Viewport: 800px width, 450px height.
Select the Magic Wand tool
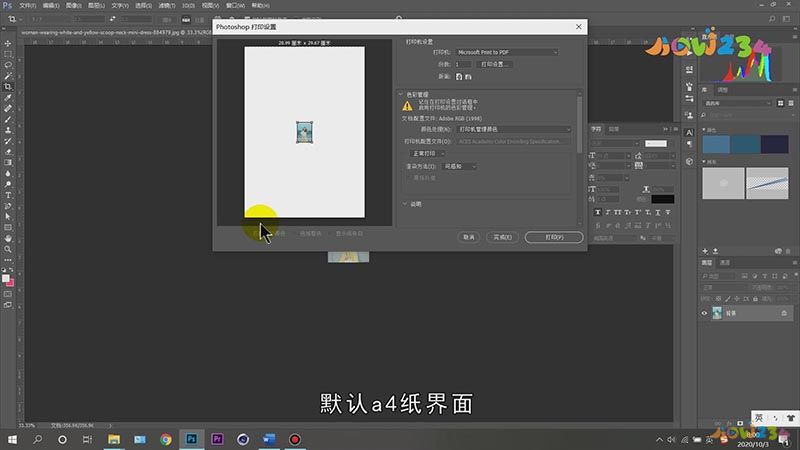point(8,76)
